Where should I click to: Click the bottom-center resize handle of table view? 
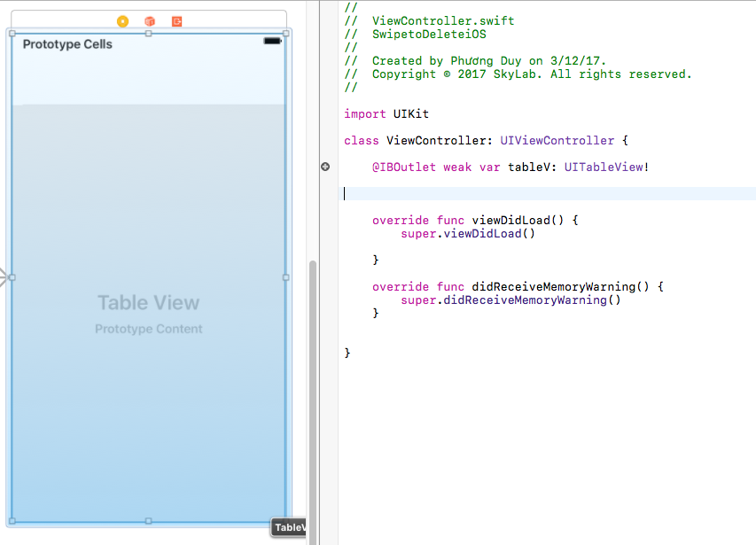149,521
